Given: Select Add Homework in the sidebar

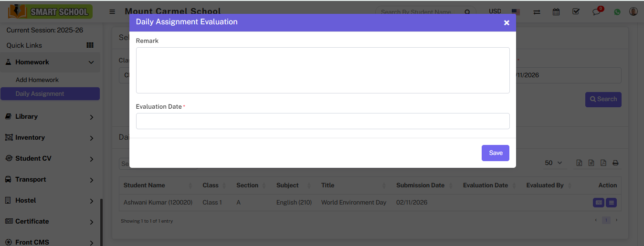Looking at the screenshot, I should pos(37,80).
